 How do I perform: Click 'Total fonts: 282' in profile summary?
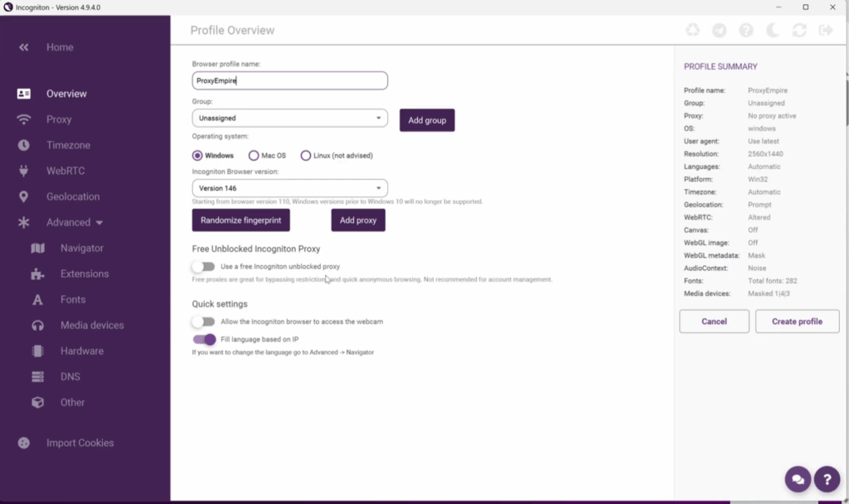pyautogui.click(x=772, y=281)
